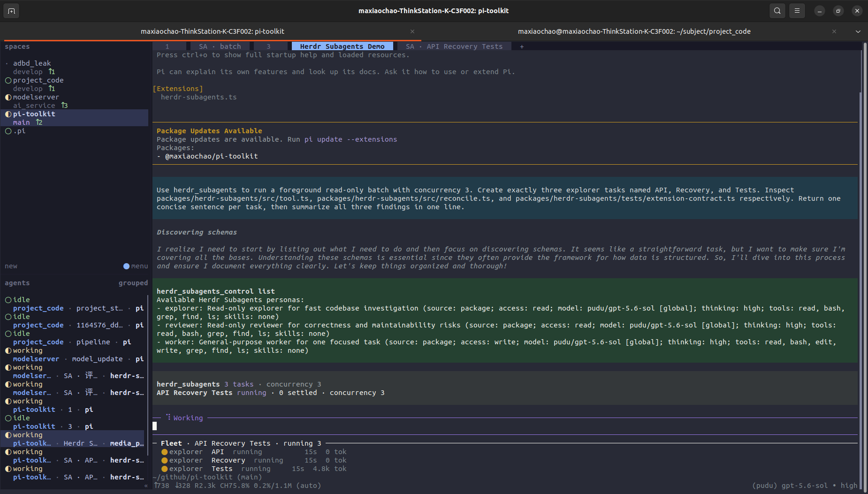Viewport: 868px width, 494px height.
Task: Toggle the menu indicator in spaces panel
Action: pos(136,266)
